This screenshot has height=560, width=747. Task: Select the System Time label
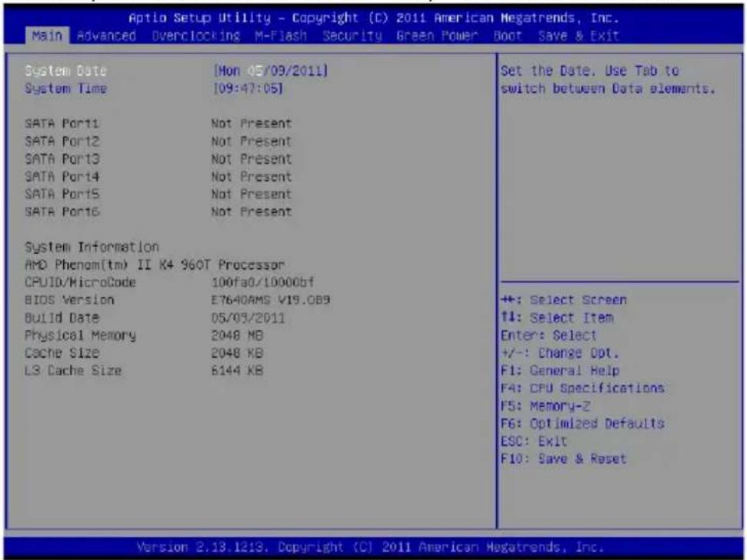(65, 88)
